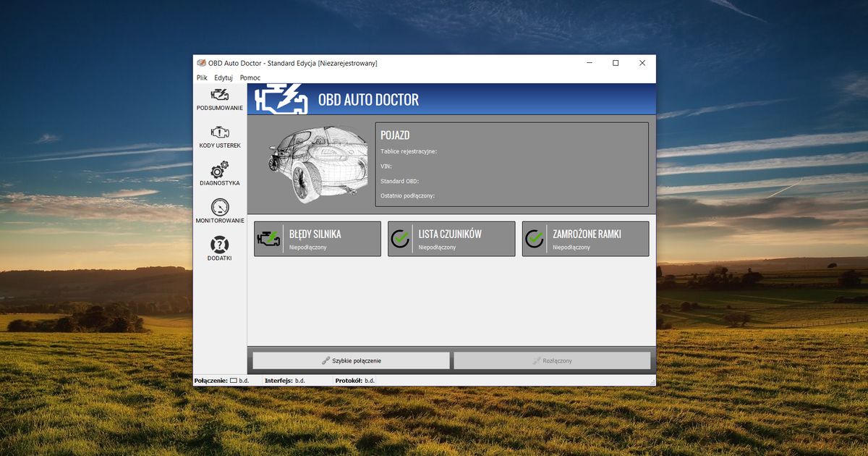The width and height of the screenshot is (868, 456).
Task: Open the Plik menu
Action: (x=202, y=77)
